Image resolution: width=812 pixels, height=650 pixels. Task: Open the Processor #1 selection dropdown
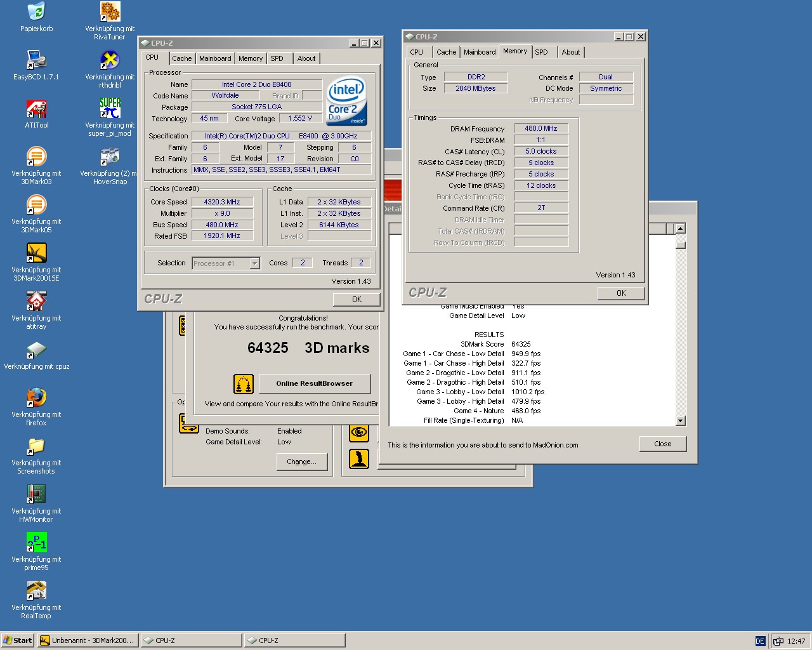[x=254, y=263]
